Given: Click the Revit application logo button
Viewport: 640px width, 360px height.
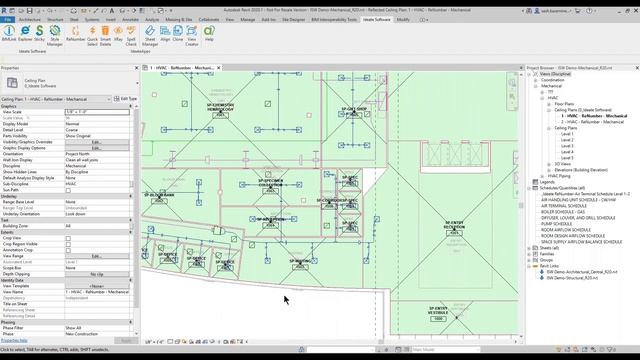Looking at the screenshot, I should pyautogui.click(x=4, y=11).
